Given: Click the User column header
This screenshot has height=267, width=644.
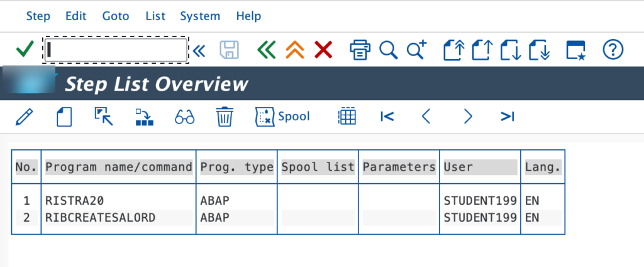Looking at the screenshot, I should tap(480, 167).
